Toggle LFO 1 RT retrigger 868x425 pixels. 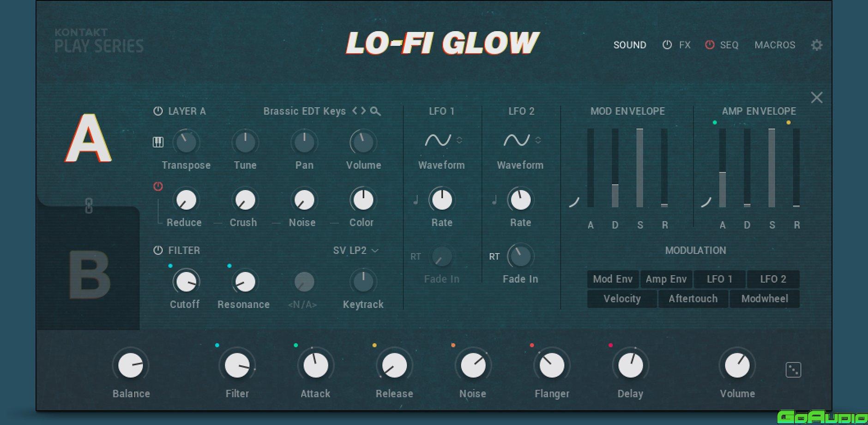[x=416, y=257]
